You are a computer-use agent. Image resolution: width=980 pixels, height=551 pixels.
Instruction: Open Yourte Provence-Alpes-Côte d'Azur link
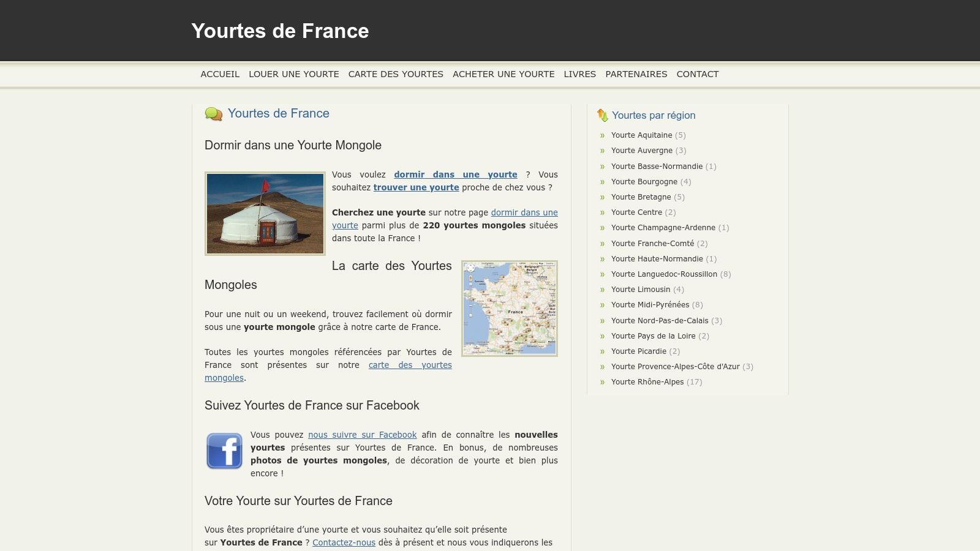click(x=676, y=367)
